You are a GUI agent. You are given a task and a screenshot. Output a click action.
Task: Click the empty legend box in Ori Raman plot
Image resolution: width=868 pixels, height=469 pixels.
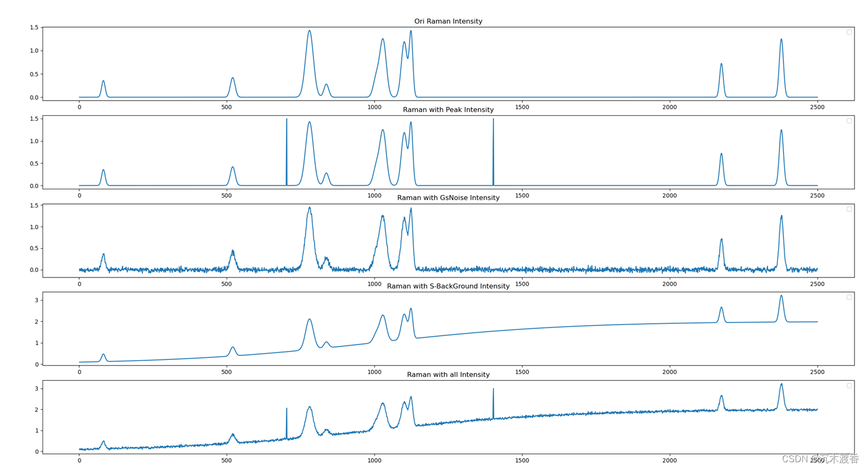(x=849, y=32)
